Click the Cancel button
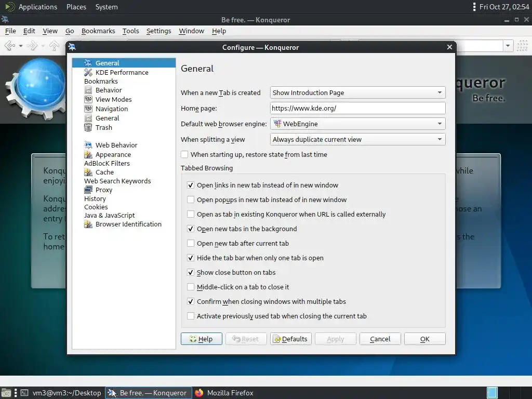The image size is (532, 399). [380, 339]
